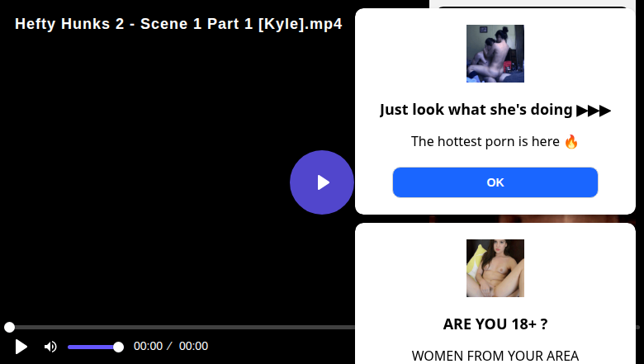Click the volume slider's white handle

[118, 347]
